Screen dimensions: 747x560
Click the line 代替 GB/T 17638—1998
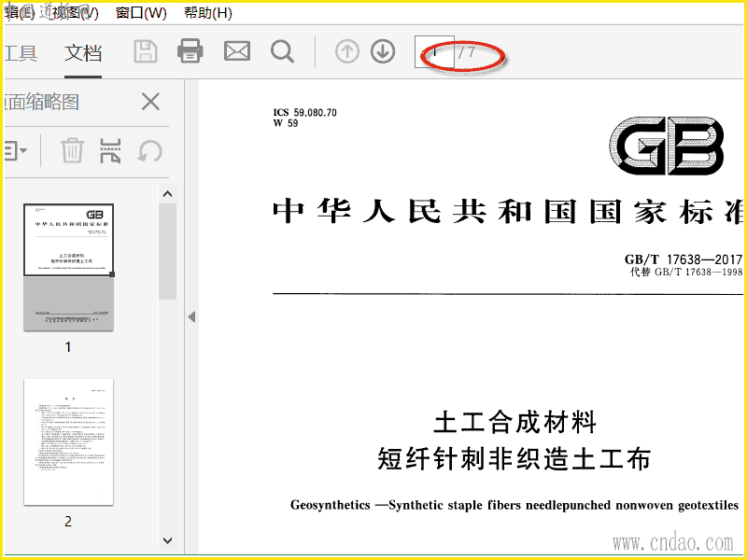(686, 272)
